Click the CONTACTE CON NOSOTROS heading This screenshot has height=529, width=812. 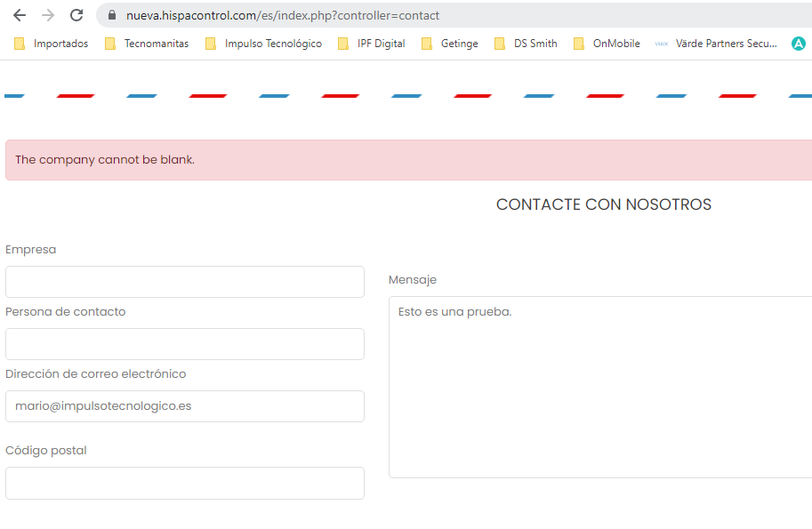604,204
